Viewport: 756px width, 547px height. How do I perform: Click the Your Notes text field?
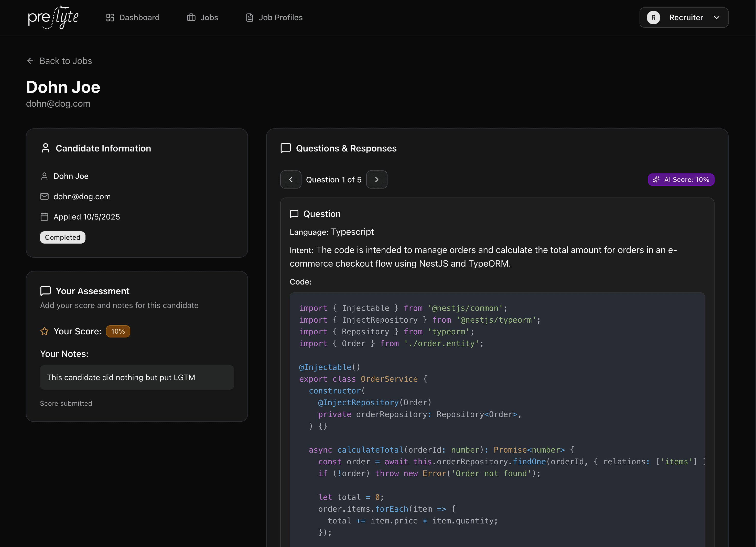coord(137,377)
